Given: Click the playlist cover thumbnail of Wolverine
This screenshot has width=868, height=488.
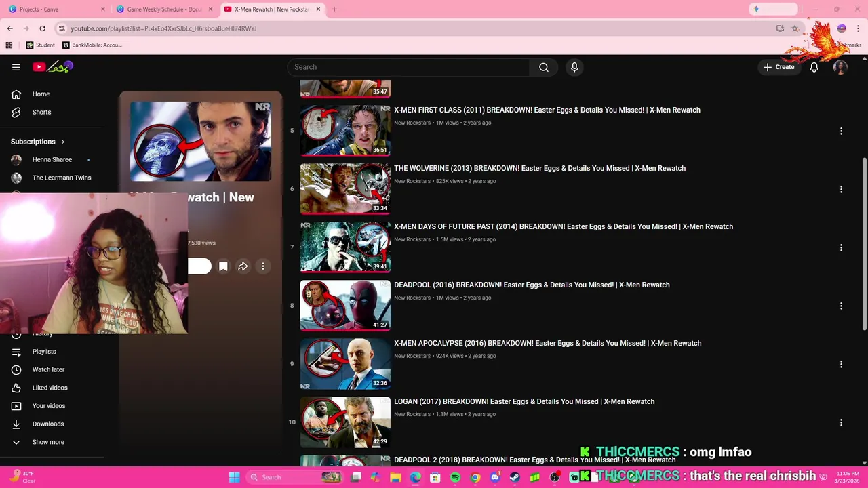Looking at the screenshot, I should click(x=201, y=142).
